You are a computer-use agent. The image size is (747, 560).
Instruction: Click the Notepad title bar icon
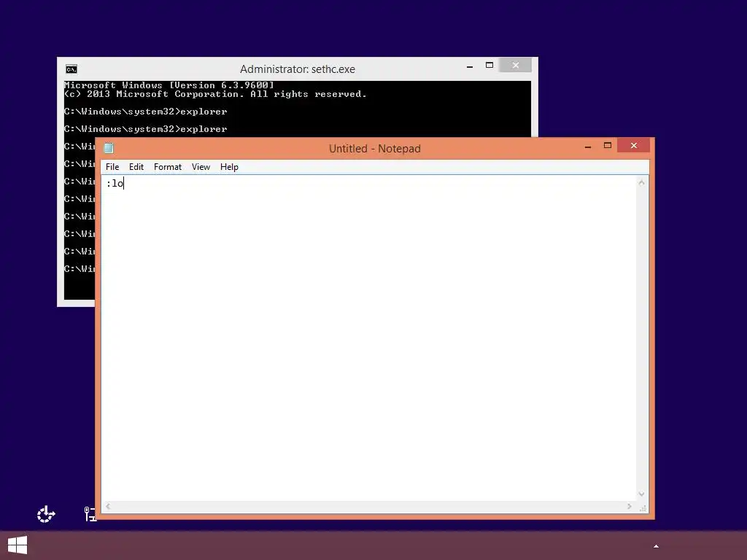tap(109, 148)
